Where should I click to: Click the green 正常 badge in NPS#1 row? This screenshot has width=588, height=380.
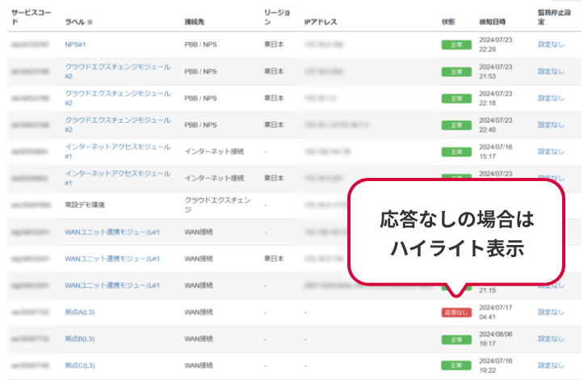[x=456, y=44]
